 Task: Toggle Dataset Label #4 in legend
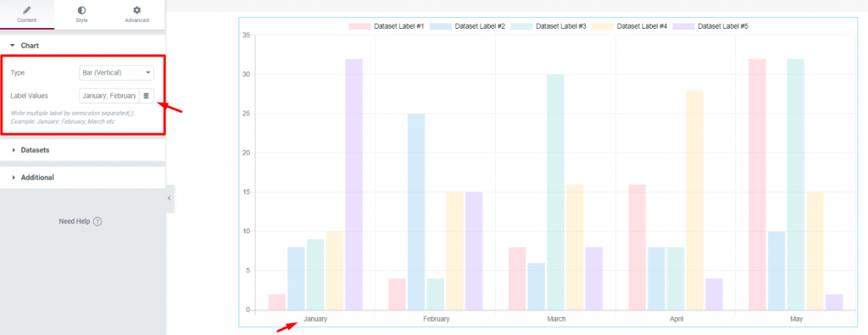point(630,26)
